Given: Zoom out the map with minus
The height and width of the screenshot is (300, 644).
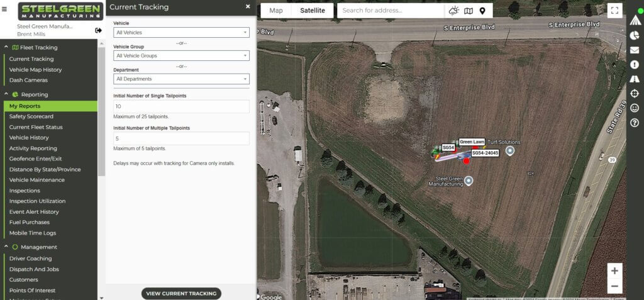Looking at the screenshot, I should point(615,286).
